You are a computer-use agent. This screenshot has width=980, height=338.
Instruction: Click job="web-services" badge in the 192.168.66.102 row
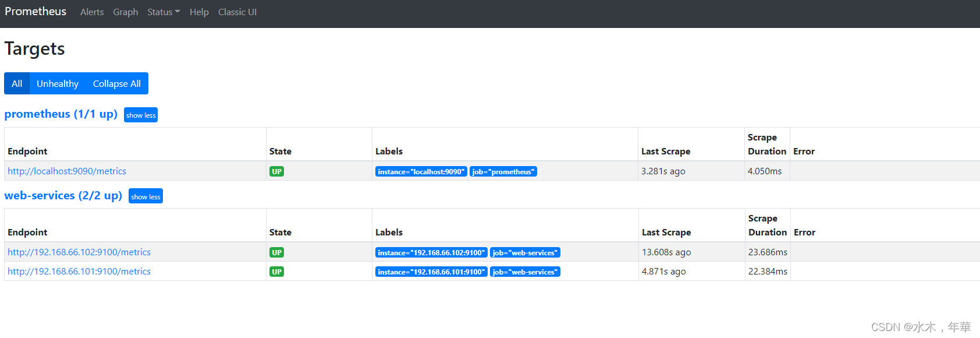525,252
